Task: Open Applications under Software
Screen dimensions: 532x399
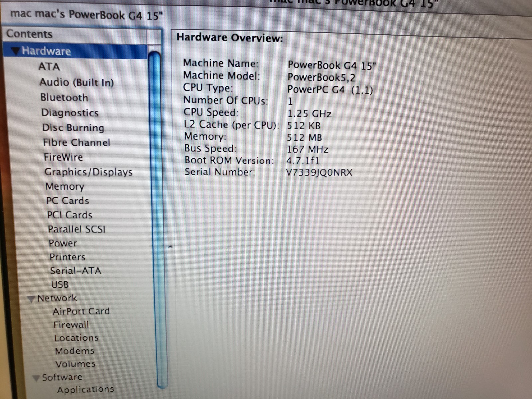Action: [x=85, y=389]
